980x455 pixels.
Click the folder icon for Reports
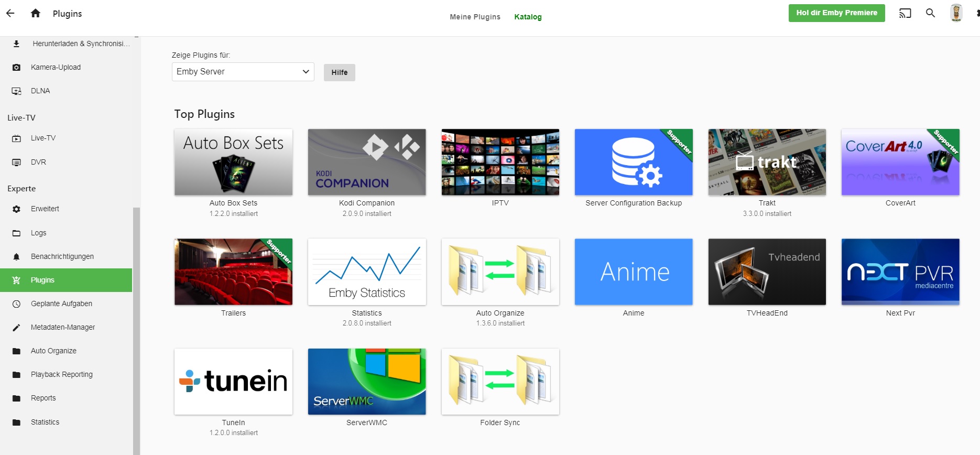coord(16,398)
